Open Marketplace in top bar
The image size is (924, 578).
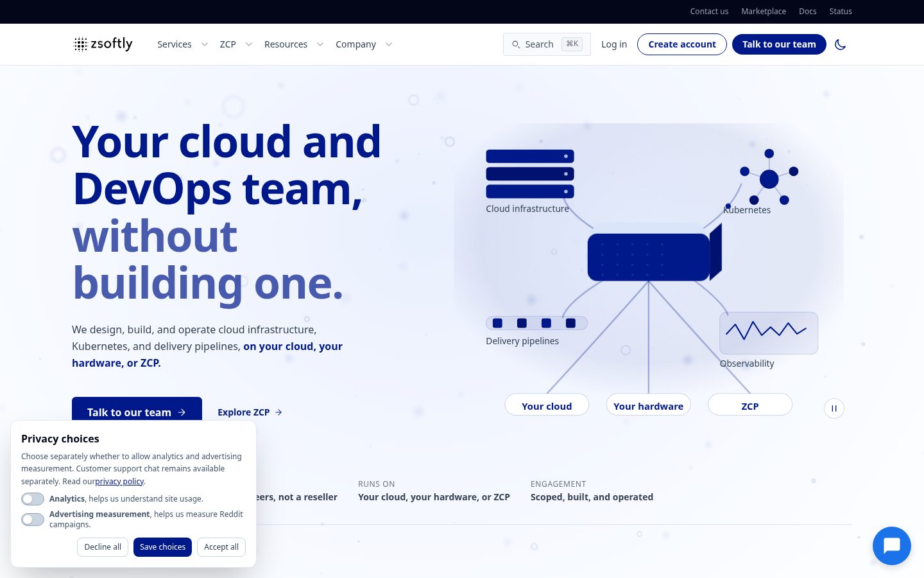(x=764, y=12)
